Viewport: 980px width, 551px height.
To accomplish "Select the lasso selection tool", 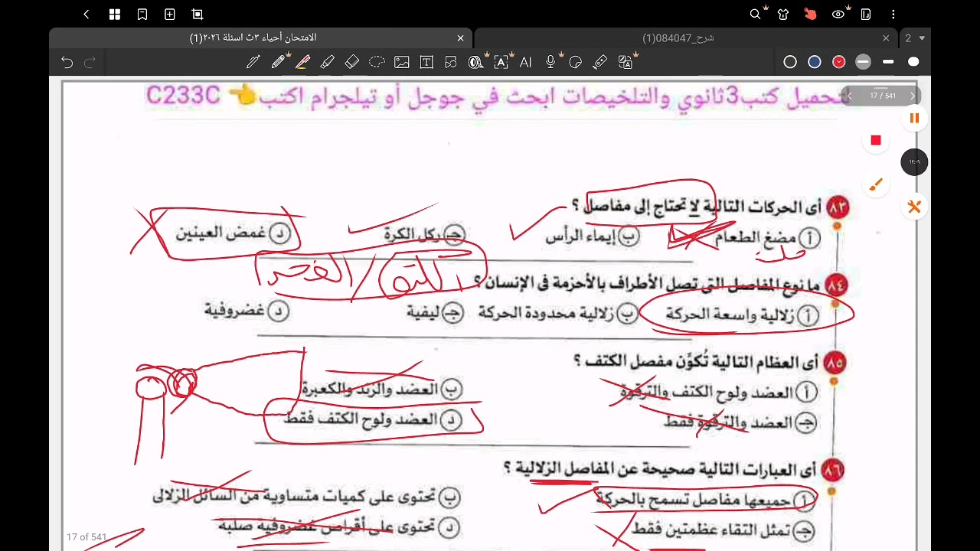I will pyautogui.click(x=377, y=62).
